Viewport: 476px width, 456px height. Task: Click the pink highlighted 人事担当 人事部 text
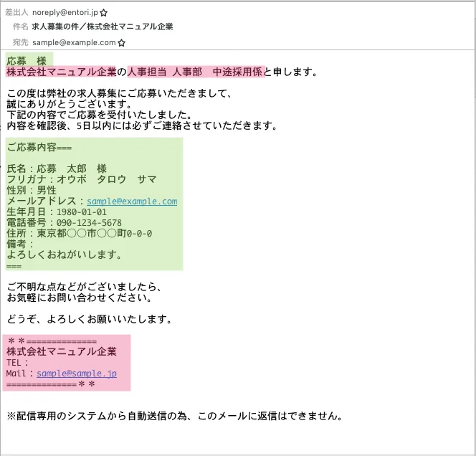click(x=165, y=72)
